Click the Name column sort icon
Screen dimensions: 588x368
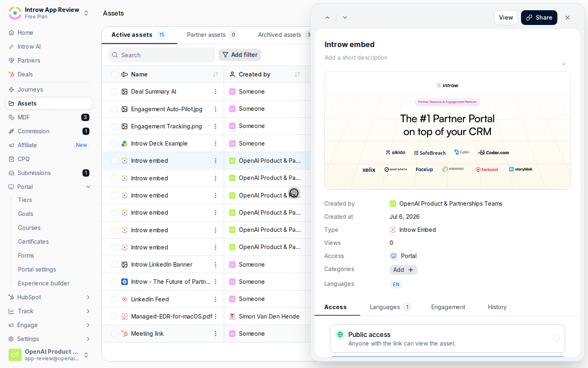pos(216,74)
